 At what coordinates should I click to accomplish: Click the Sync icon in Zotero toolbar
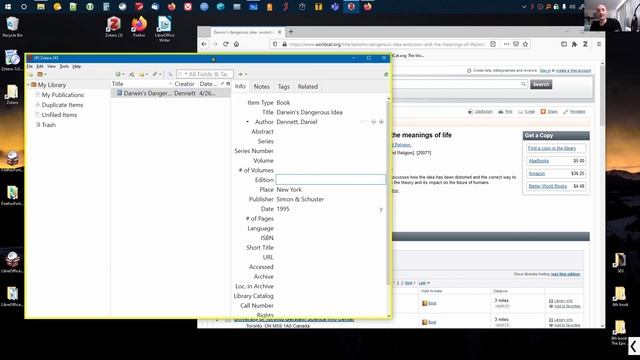pyautogui.click(x=386, y=74)
